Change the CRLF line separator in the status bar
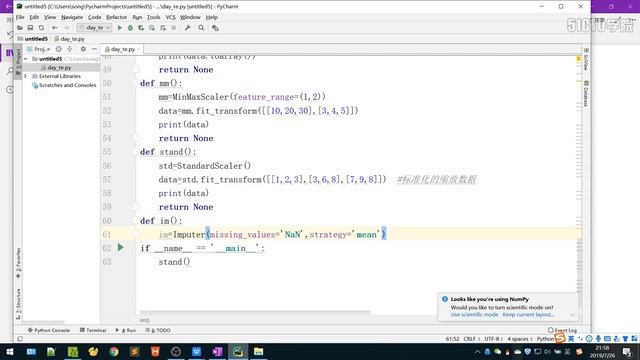 [x=471, y=339]
